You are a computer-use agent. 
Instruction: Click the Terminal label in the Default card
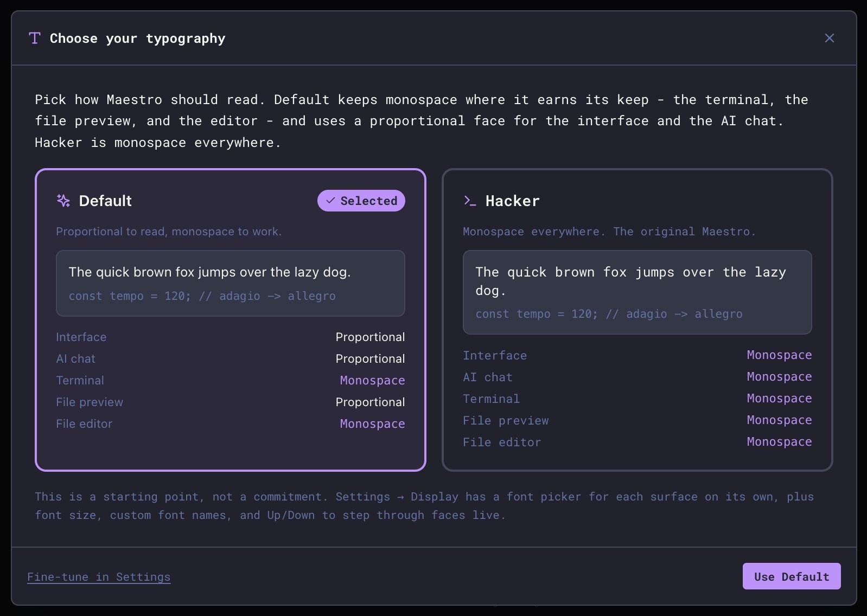pyautogui.click(x=80, y=381)
